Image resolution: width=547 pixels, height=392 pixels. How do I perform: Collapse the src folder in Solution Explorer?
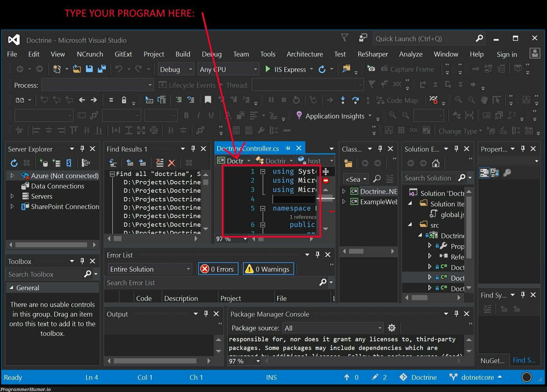click(410, 224)
